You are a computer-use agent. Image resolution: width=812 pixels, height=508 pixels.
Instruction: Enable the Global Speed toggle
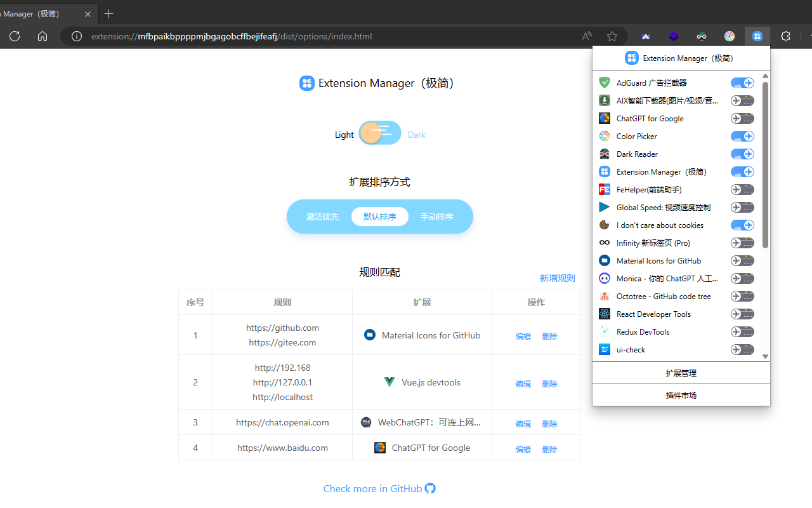pos(742,207)
